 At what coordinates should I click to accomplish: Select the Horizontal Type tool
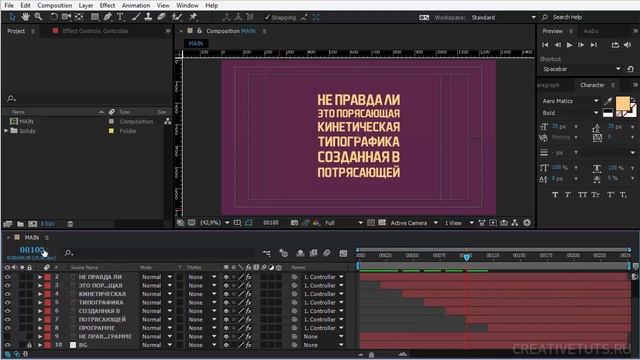[120, 17]
